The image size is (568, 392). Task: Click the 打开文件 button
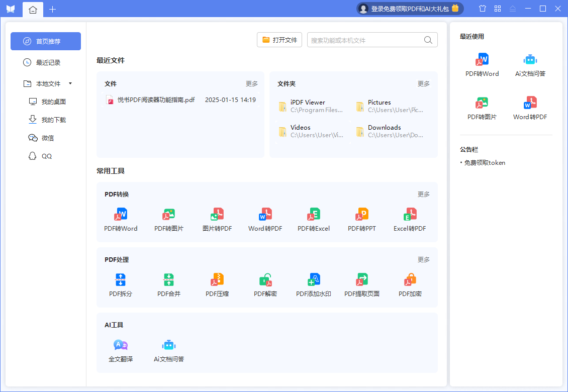click(279, 40)
